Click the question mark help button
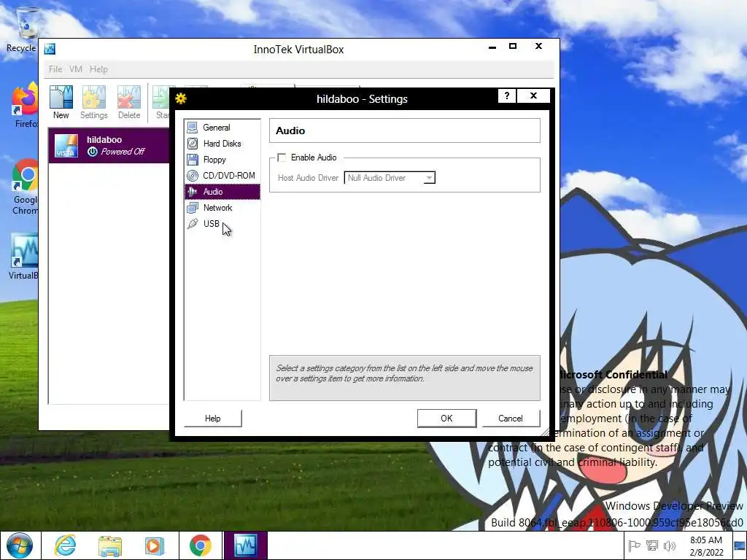The width and height of the screenshot is (747, 560). tap(506, 96)
